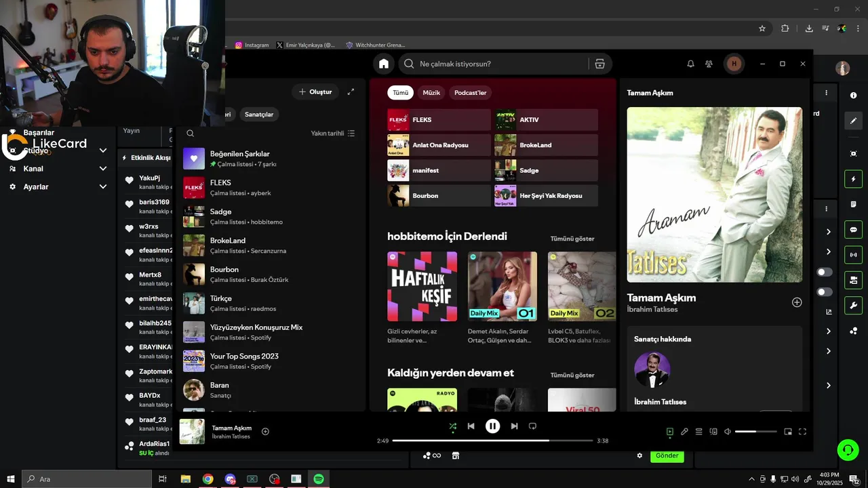Image resolution: width=868 pixels, height=488 pixels.
Task: Skip to the next track
Action: pyautogui.click(x=514, y=426)
